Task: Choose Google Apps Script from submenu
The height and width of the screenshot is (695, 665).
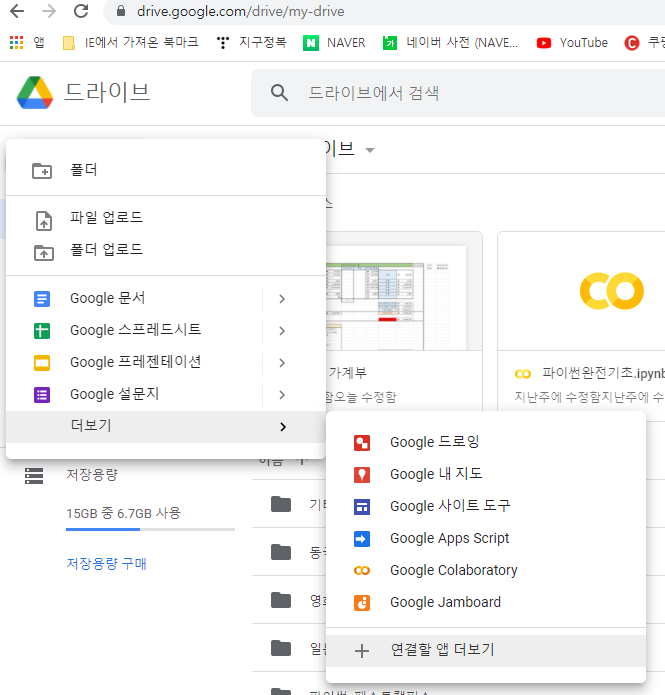Action: click(486, 539)
